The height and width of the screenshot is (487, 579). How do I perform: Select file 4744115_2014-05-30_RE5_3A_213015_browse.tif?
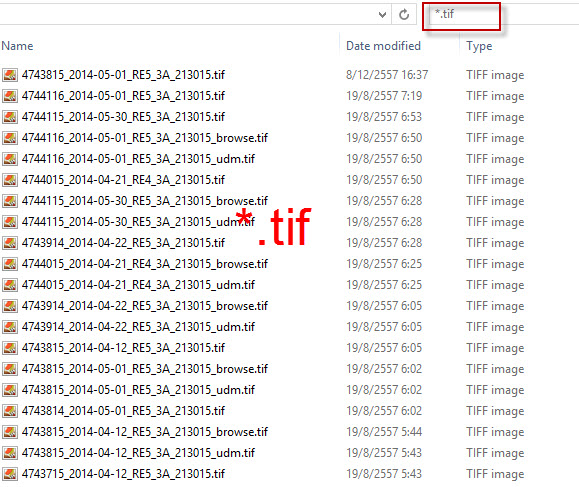tap(144, 201)
